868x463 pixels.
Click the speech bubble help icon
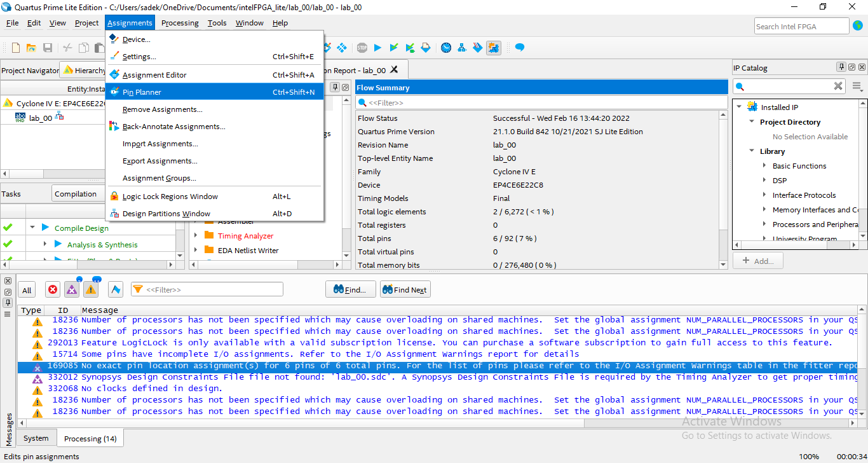coord(520,48)
